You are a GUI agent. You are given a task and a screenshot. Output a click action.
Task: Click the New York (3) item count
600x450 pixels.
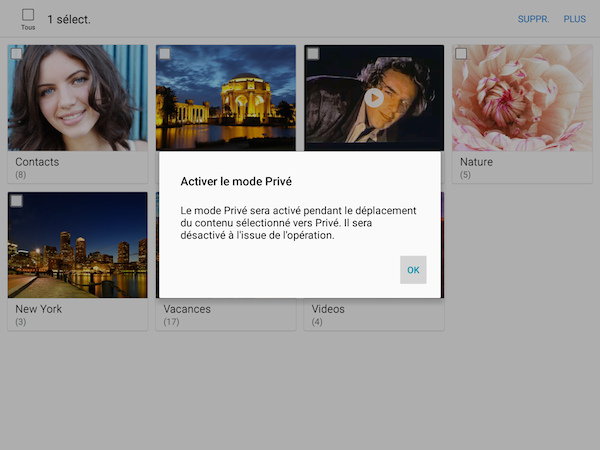pos(21,322)
